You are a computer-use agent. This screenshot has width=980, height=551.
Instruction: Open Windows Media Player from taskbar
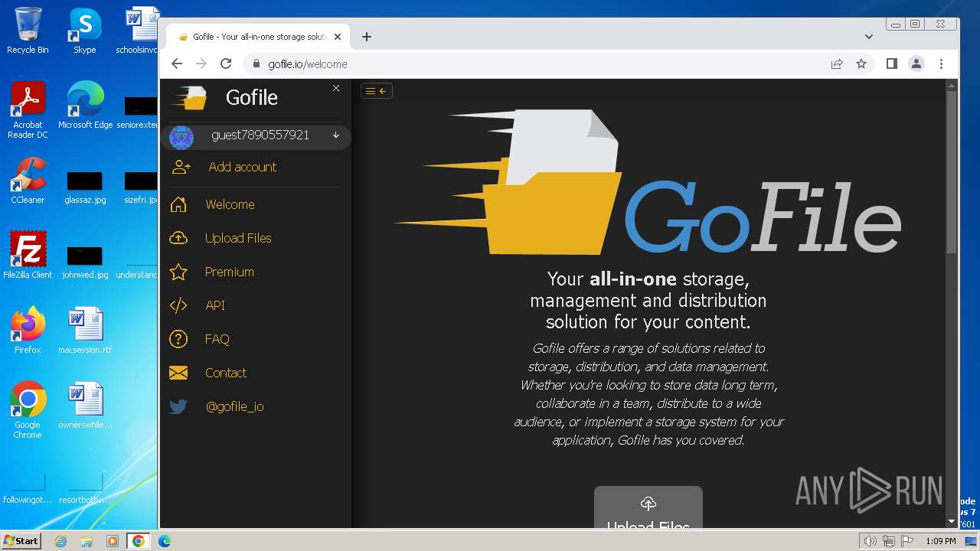(113, 541)
